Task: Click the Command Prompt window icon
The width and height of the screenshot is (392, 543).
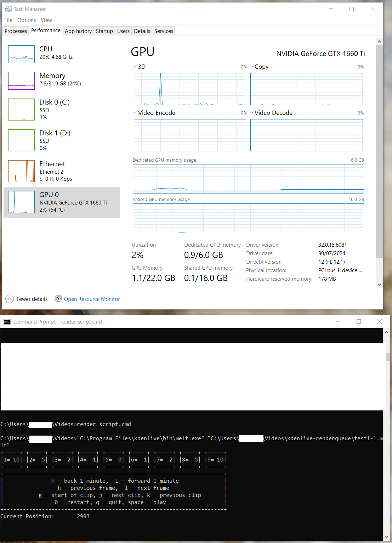Action: pyautogui.click(x=7, y=322)
